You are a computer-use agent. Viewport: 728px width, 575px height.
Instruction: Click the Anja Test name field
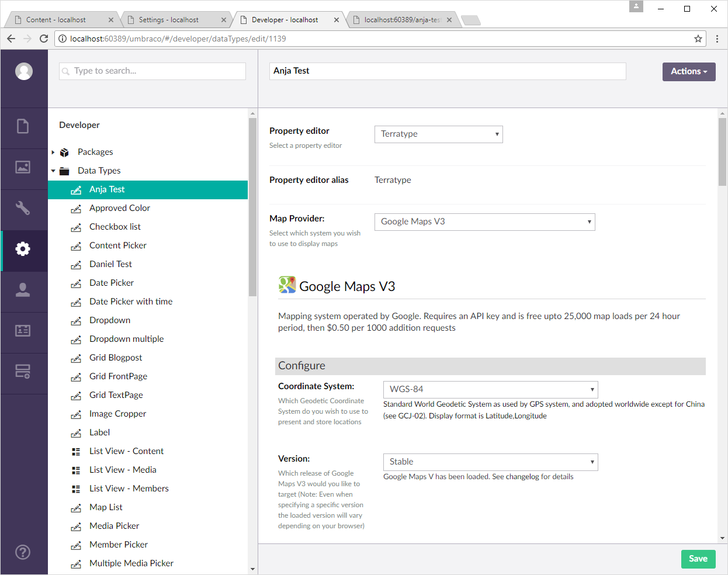click(448, 71)
